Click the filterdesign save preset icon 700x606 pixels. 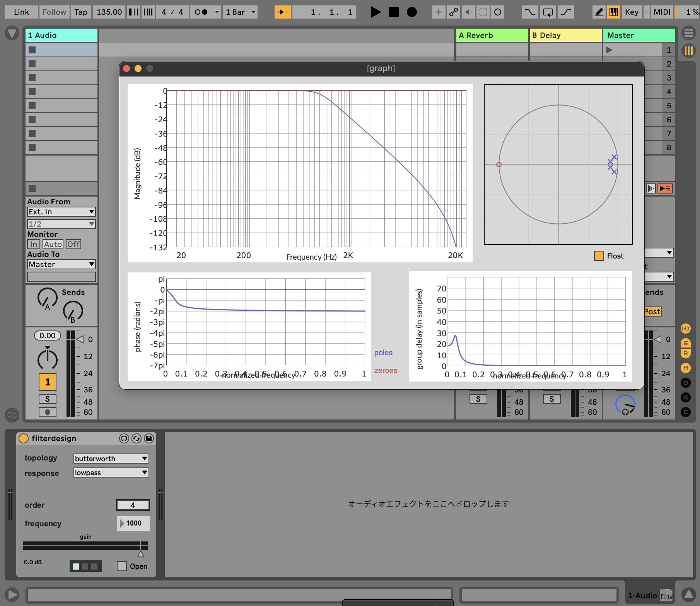(x=149, y=438)
